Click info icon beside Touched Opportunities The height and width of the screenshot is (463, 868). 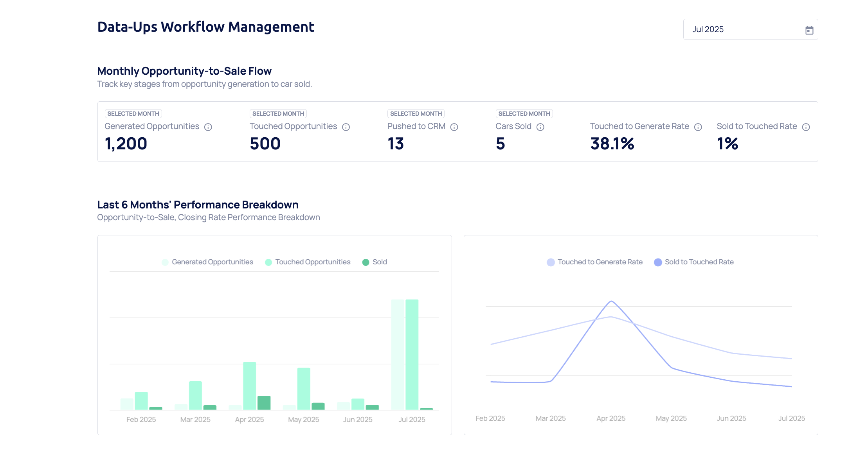coord(346,127)
